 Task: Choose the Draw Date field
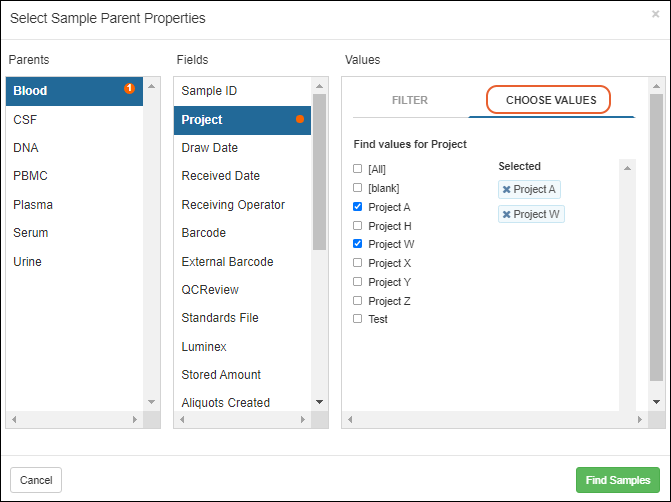(209, 148)
